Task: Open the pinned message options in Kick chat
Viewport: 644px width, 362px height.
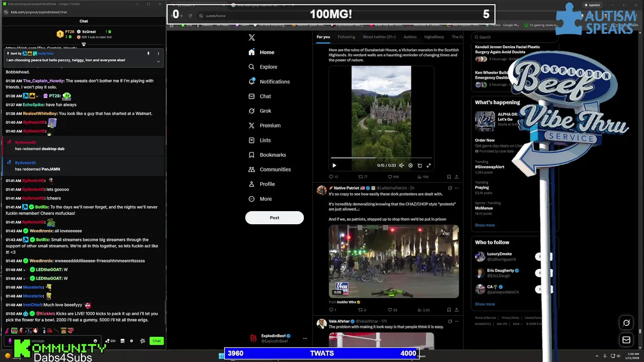Action: click(x=158, y=53)
